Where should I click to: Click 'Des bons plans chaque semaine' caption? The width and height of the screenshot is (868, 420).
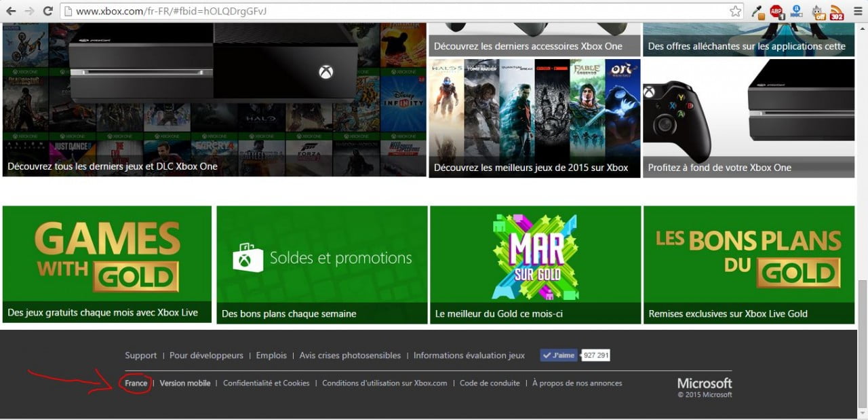pyautogui.click(x=289, y=313)
